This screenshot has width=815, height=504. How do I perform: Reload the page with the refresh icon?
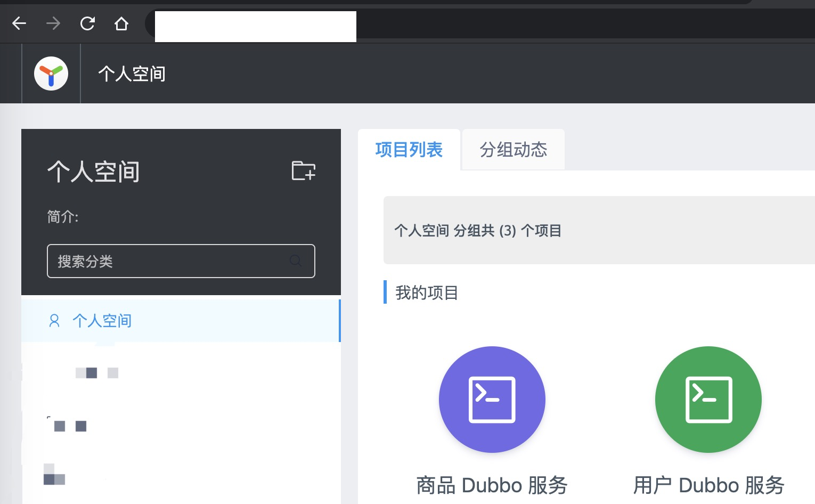[x=87, y=23]
